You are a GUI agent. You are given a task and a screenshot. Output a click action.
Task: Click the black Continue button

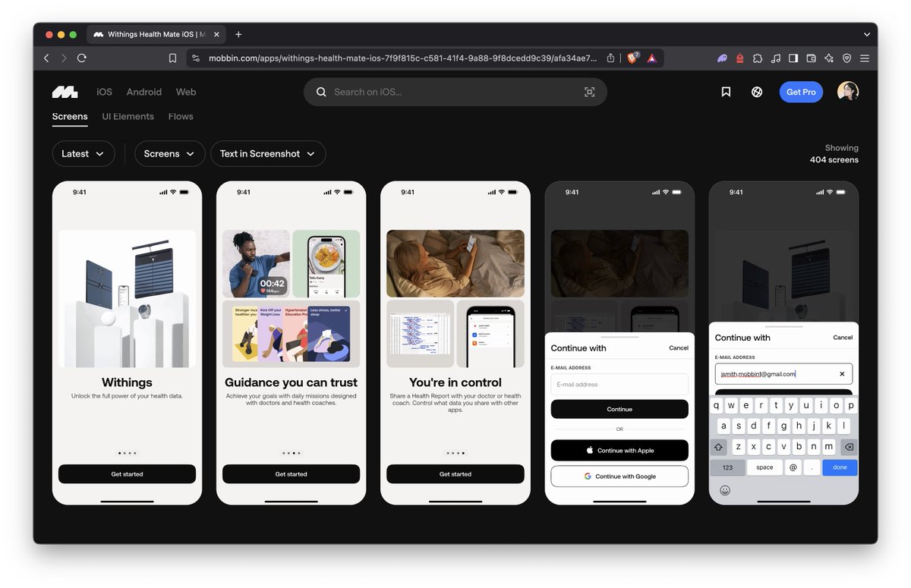click(x=619, y=409)
